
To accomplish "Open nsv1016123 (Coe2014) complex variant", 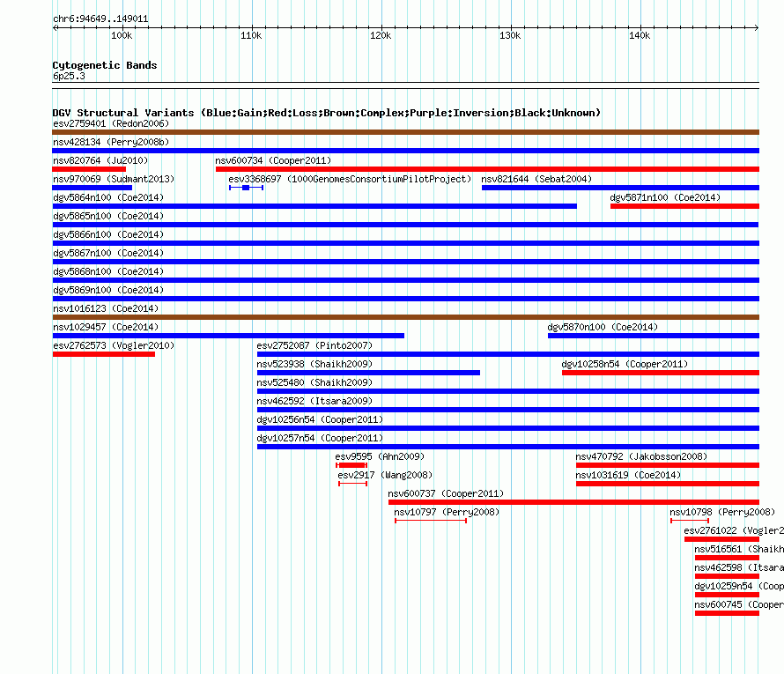I will [x=106, y=308].
